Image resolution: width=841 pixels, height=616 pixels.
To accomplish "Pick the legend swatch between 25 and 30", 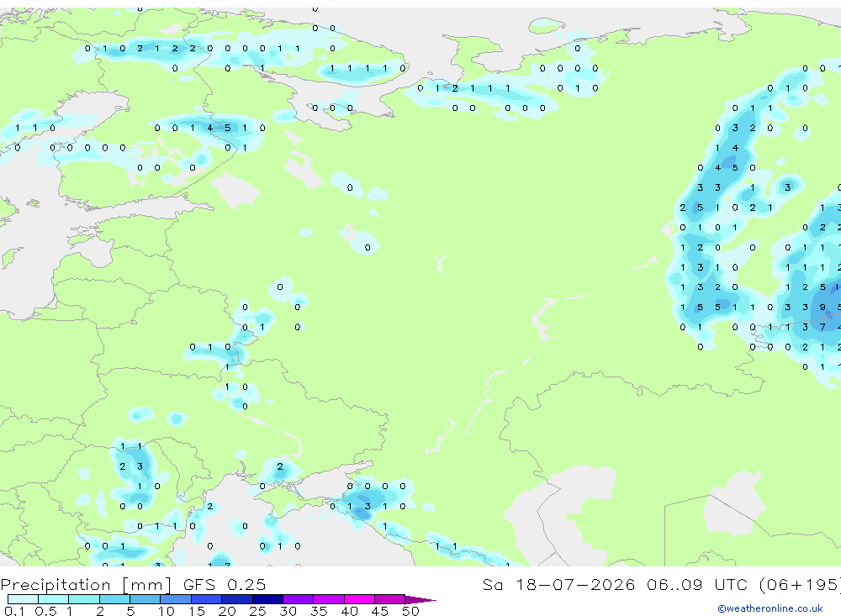I will pyautogui.click(x=267, y=599).
